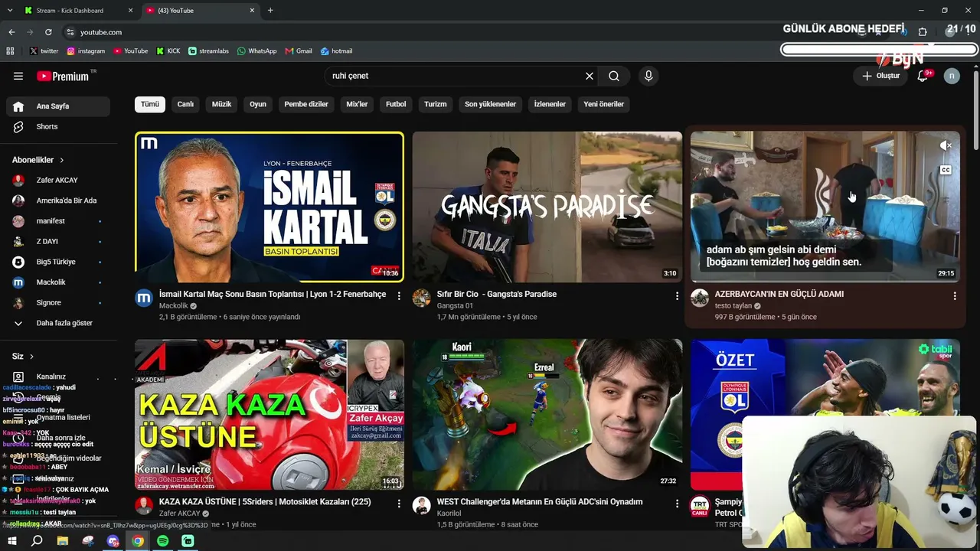Select the Tümü filter chip

click(x=150, y=104)
